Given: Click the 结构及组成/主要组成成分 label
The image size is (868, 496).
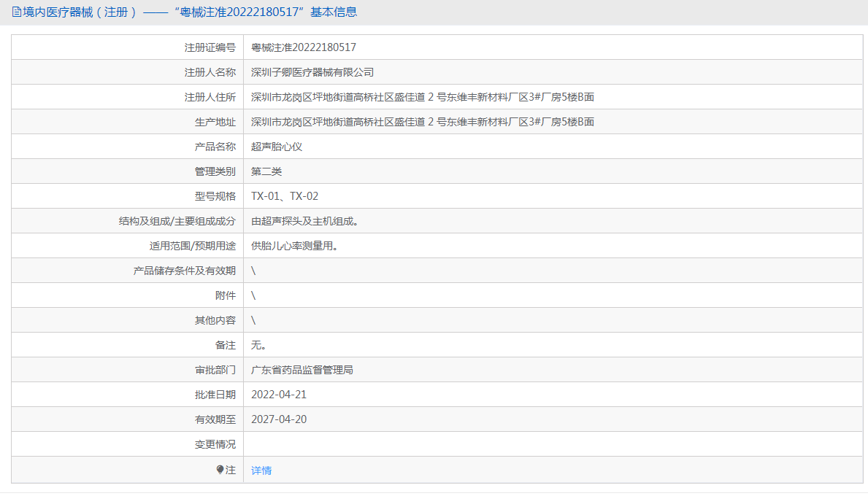Looking at the screenshot, I should [x=177, y=221].
